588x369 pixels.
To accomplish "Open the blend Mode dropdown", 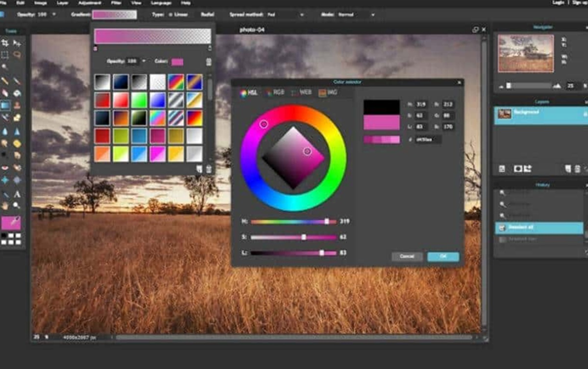I will coord(356,15).
